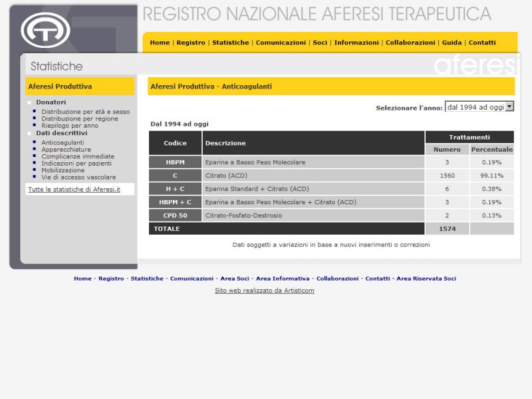Open the year selection dropdown
The image size is (532, 399).
[x=479, y=107]
